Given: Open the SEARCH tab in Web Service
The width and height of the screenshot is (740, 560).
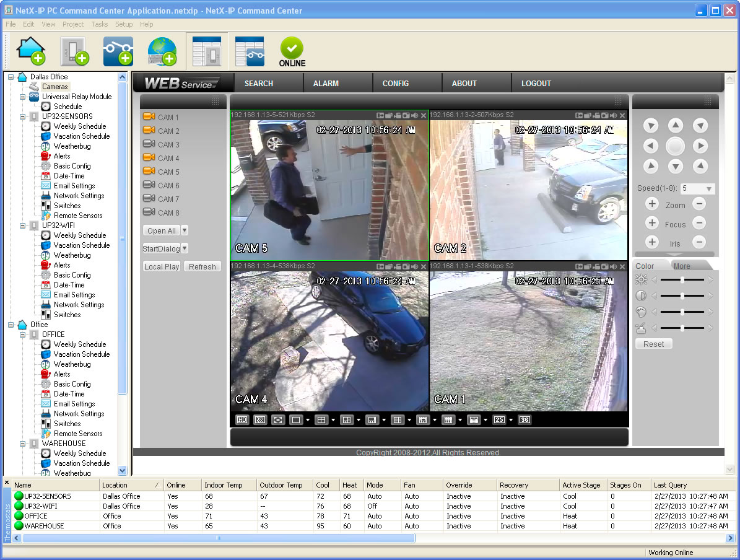Looking at the screenshot, I should point(259,83).
